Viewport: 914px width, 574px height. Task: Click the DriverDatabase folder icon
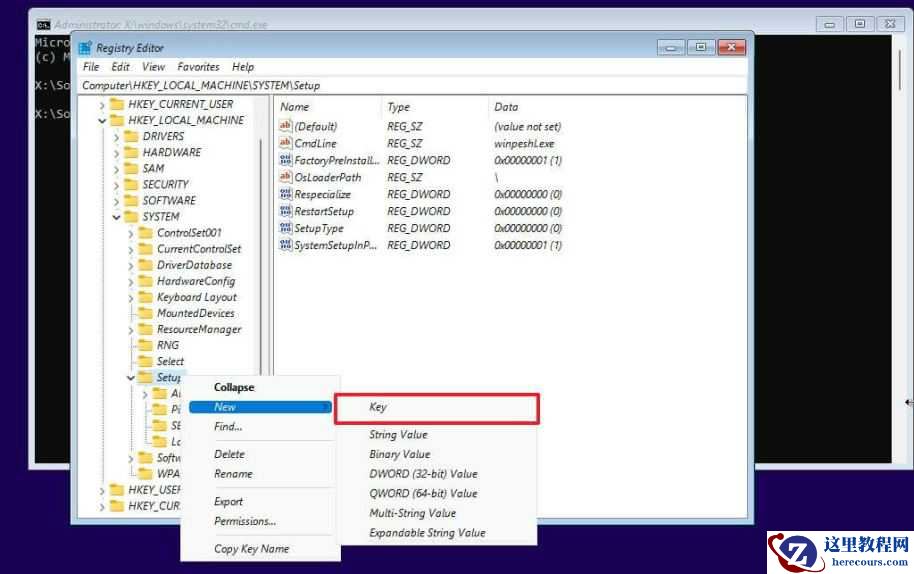tap(145, 265)
